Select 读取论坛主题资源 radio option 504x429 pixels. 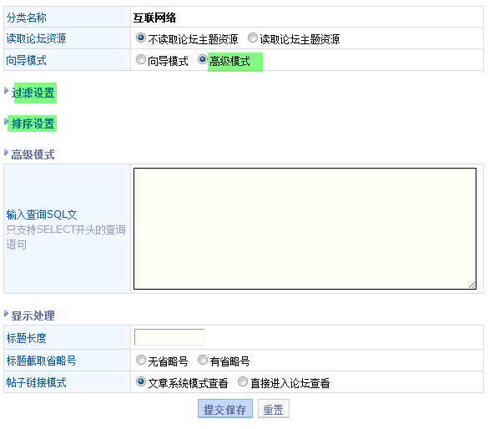point(253,38)
